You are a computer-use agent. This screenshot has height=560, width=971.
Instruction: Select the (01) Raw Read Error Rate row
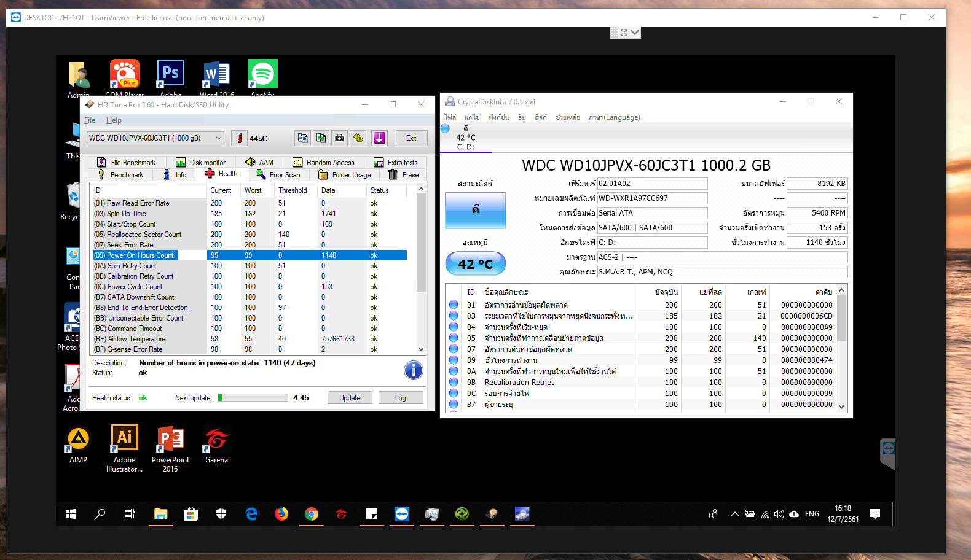(250, 203)
